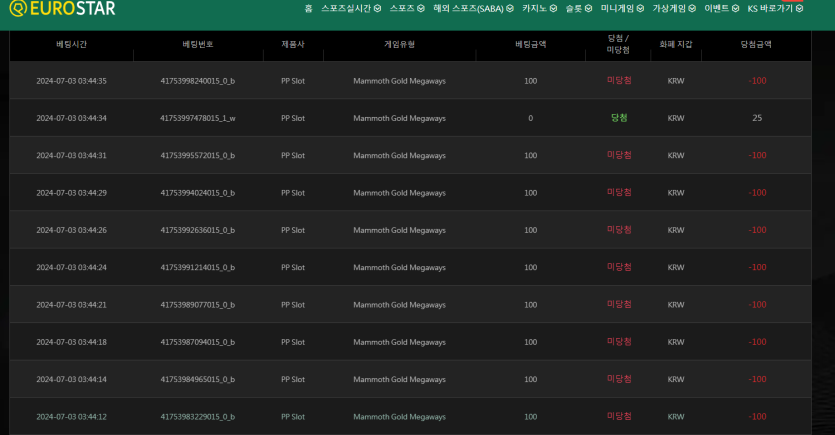Select bet number 41753984965015_0_b
The image size is (835, 435).
click(x=198, y=379)
